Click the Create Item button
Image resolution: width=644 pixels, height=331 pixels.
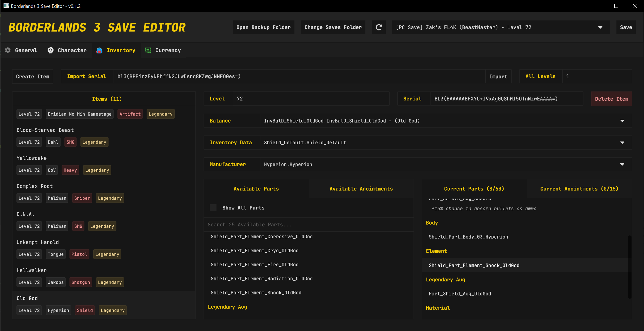point(32,77)
